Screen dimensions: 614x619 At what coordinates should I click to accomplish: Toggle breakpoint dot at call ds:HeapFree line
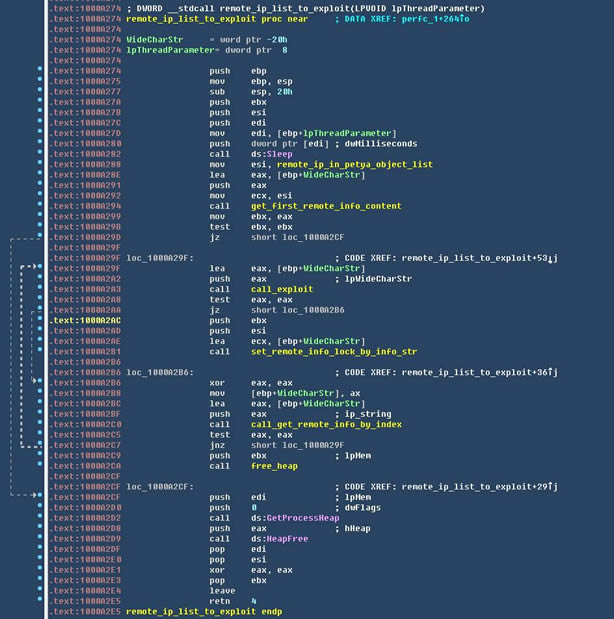[40, 538]
